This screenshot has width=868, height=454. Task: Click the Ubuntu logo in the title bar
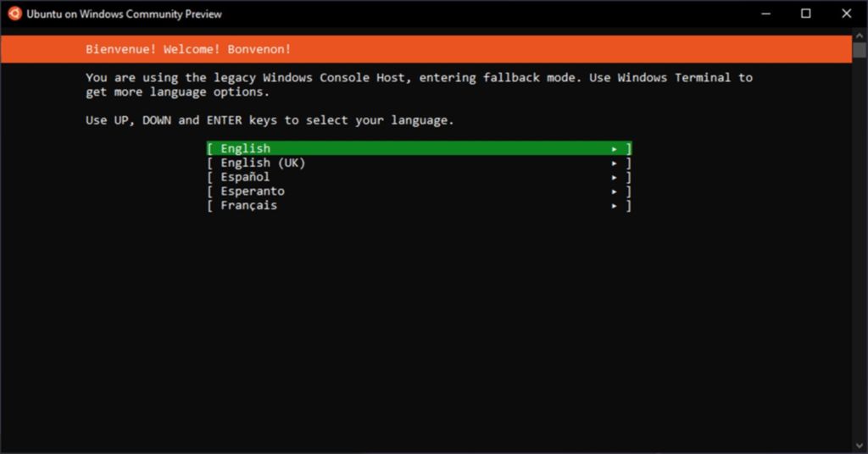coord(14,14)
